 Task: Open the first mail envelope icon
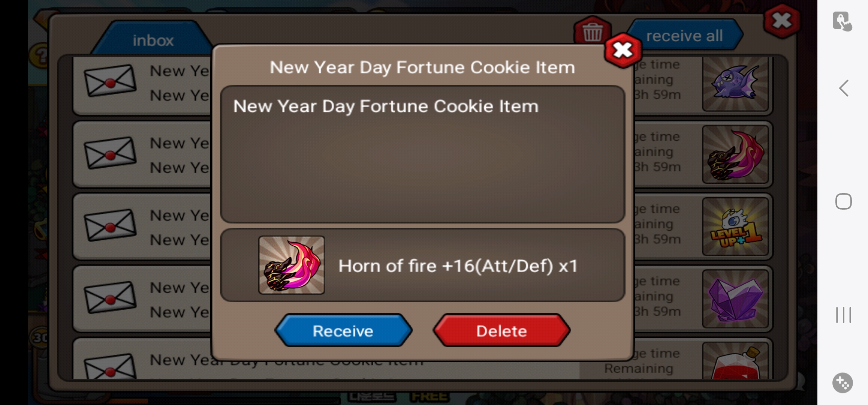(110, 80)
